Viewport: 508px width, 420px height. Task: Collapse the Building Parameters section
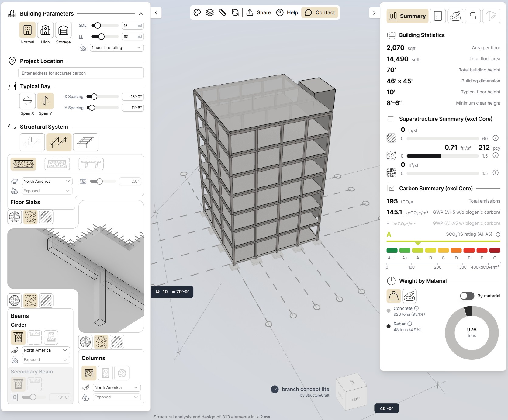141,14
